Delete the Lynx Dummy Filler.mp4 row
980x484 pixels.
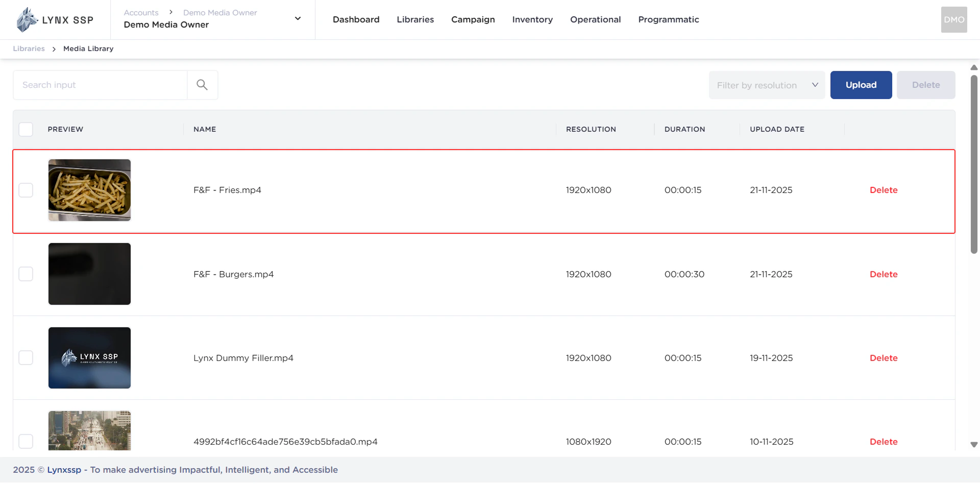click(884, 358)
